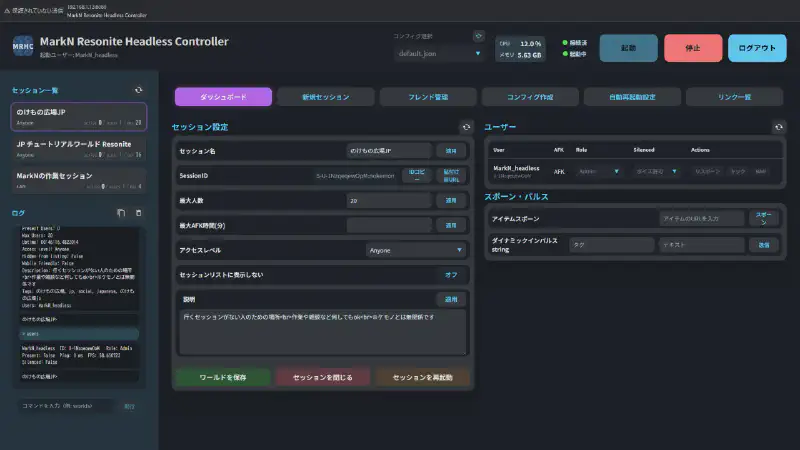Click the SessionID value text
The image size is (800, 450).
tap(355, 176)
